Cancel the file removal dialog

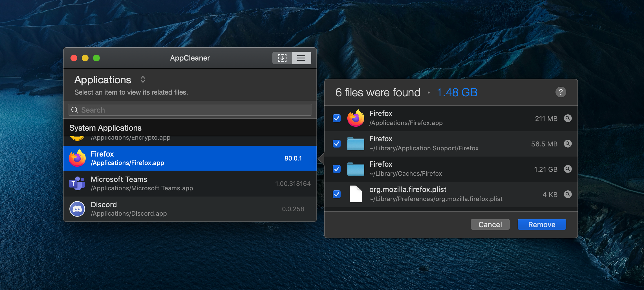pos(490,224)
